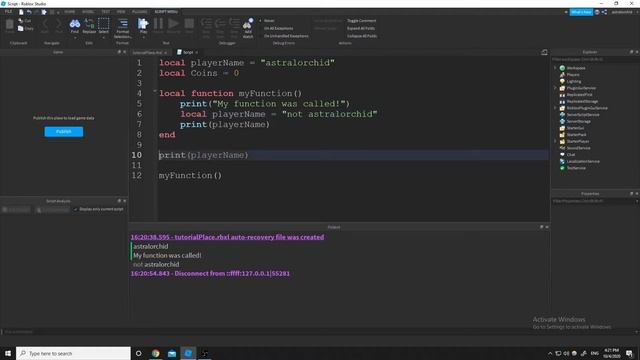Screen dimensions: 640x360
Task: Open the FILE menu
Action: [8, 12]
